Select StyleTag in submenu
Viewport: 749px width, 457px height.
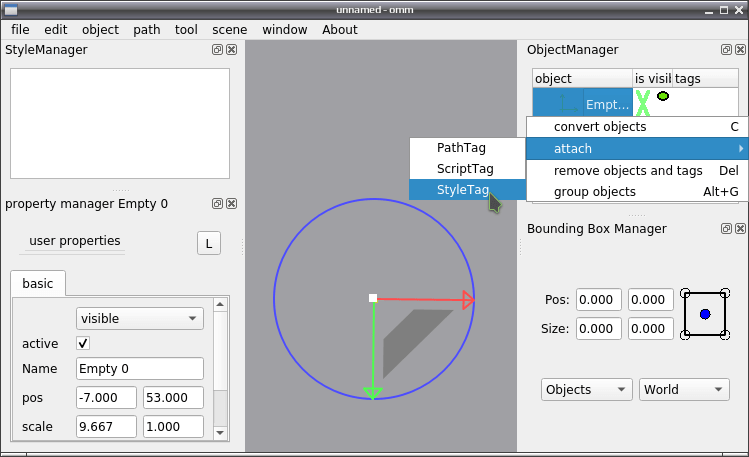[467, 190]
